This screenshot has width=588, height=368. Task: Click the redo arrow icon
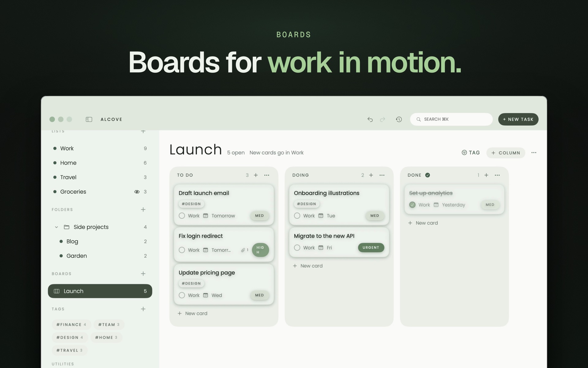[x=383, y=119]
